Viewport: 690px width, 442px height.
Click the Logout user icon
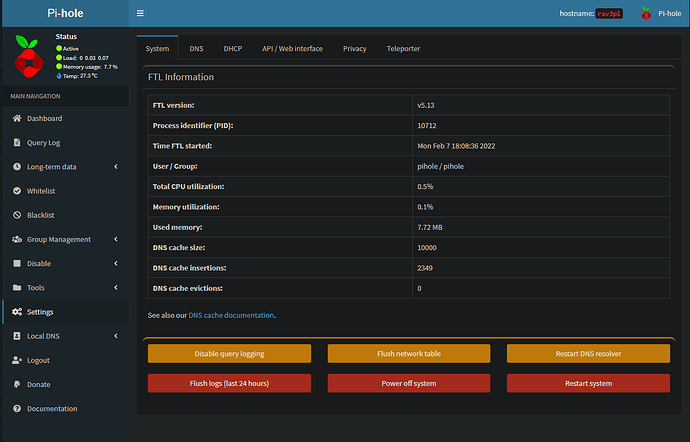[x=17, y=360]
